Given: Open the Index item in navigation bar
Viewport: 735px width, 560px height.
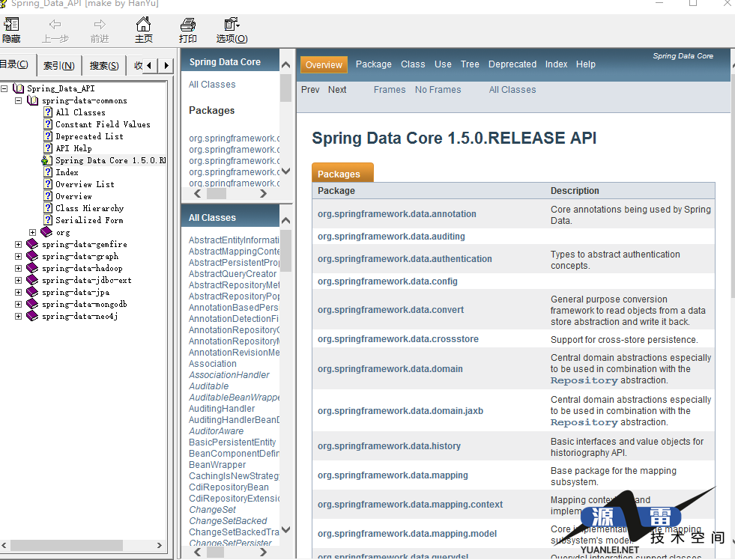Looking at the screenshot, I should (556, 64).
